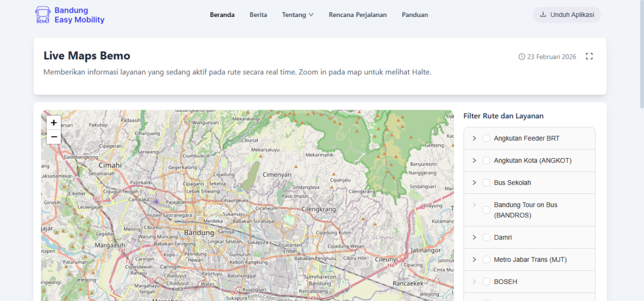Click the Bandung Easy Mobility bus logo
The height and width of the screenshot is (301, 644).
coord(43,15)
